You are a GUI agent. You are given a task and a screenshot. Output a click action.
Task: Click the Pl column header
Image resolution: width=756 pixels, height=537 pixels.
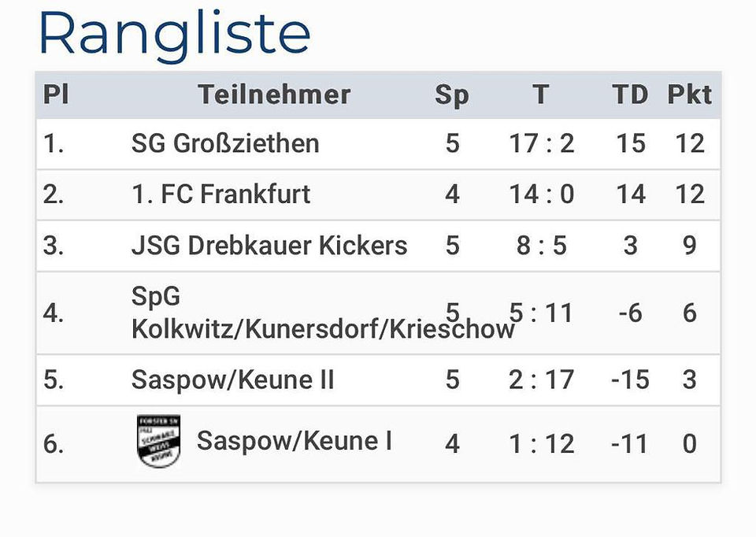point(56,94)
